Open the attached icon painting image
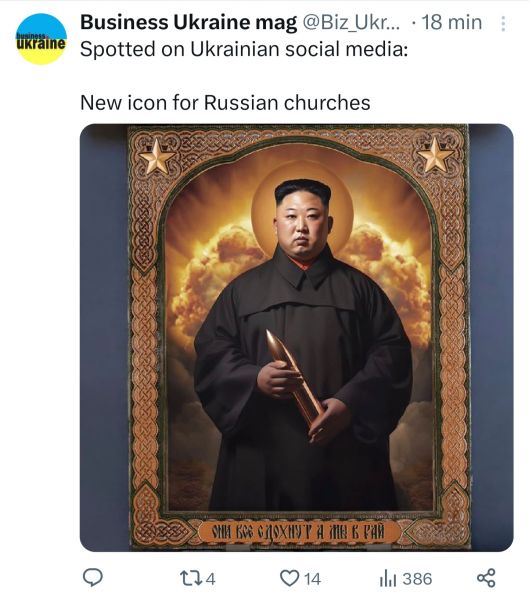Viewport: 529px width, 600px height. tap(296, 337)
